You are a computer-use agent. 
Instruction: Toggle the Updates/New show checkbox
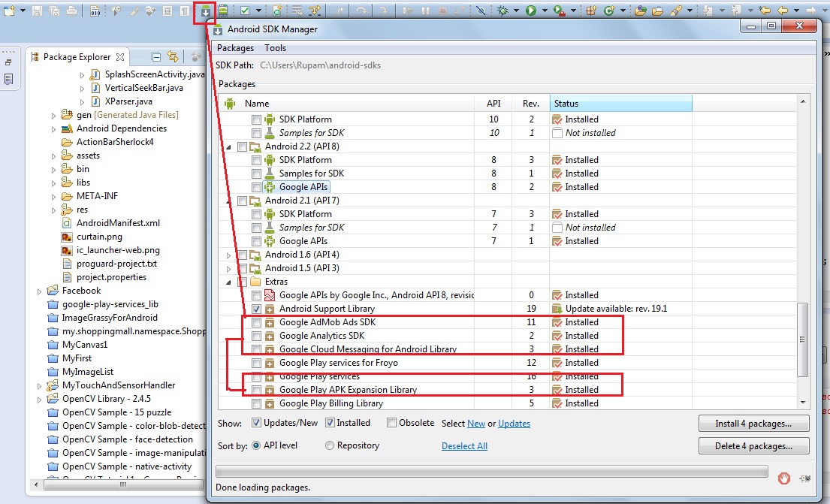(x=256, y=422)
